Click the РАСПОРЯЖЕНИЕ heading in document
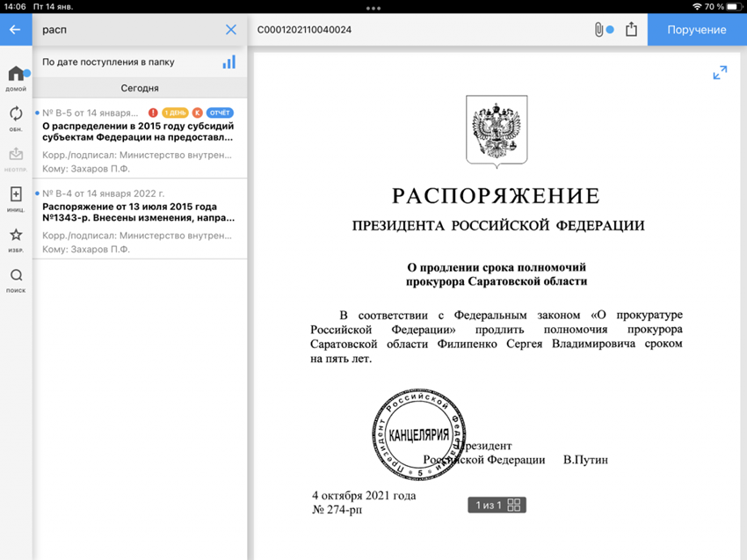The width and height of the screenshot is (747, 560). 496,196
